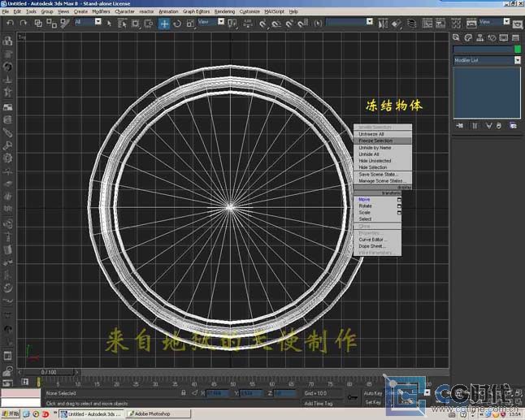The width and height of the screenshot is (525, 420).
Task: Click the Redo arrow in main toolbar
Action: click(23, 23)
